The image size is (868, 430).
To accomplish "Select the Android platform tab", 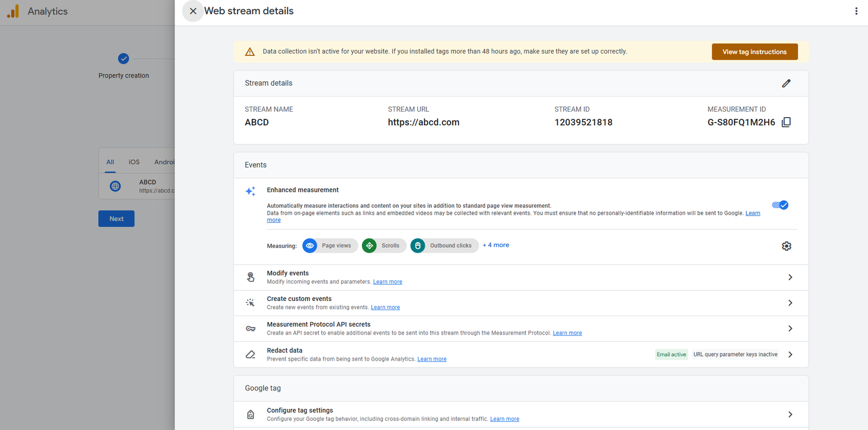I will tap(164, 162).
